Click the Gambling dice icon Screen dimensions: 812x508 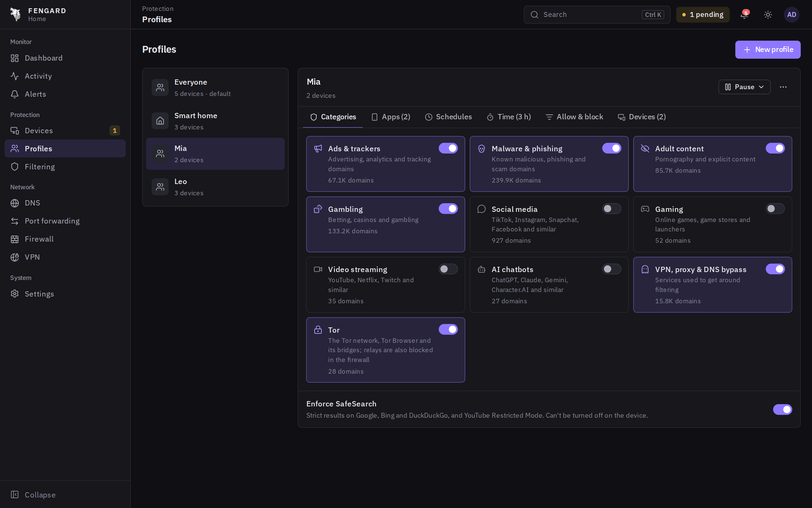click(318, 209)
